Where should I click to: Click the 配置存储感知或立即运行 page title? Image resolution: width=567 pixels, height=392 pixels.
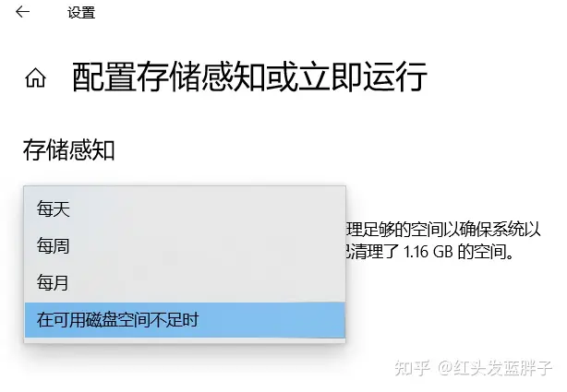point(249,77)
